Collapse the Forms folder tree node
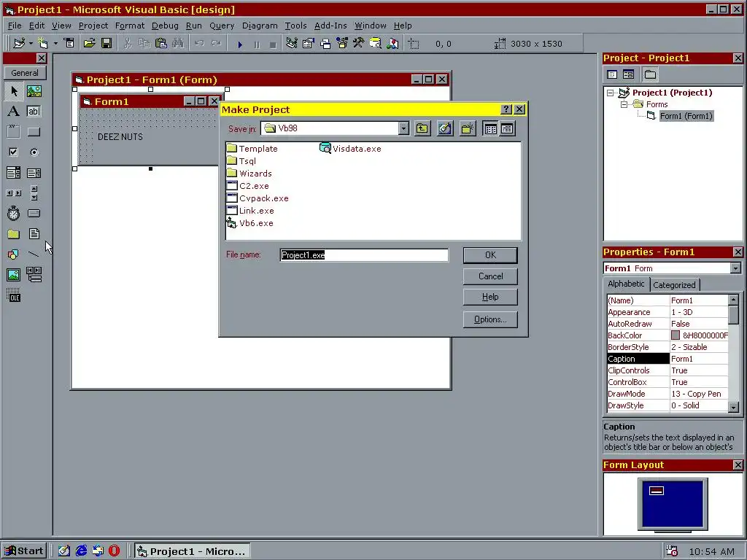The height and width of the screenshot is (560, 747). [624, 104]
